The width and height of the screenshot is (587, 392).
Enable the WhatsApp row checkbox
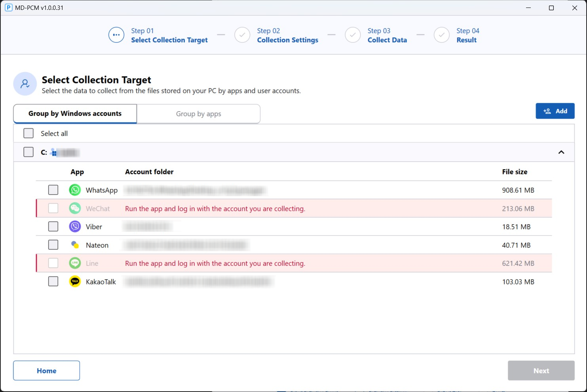coord(53,190)
